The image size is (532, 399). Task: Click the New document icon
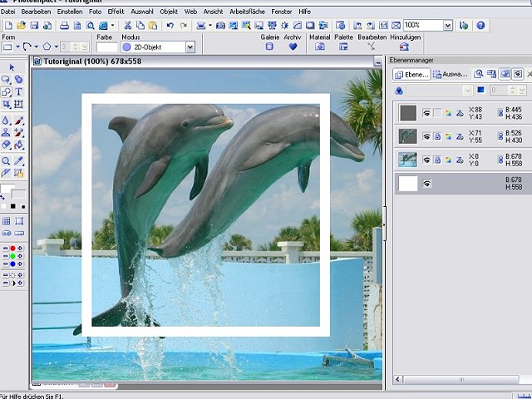[8, 26]
